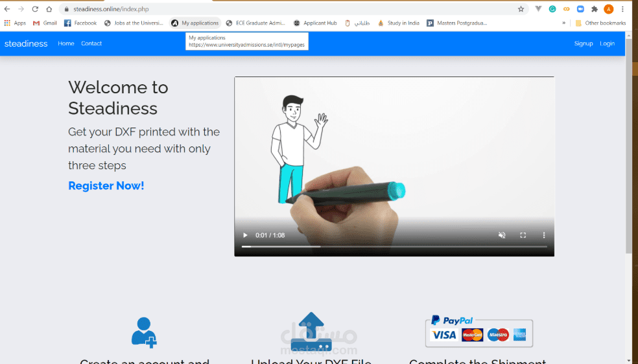638x364 pixels.
Task: Open the Zoom extension icon
Action: [x=581, y=9]
